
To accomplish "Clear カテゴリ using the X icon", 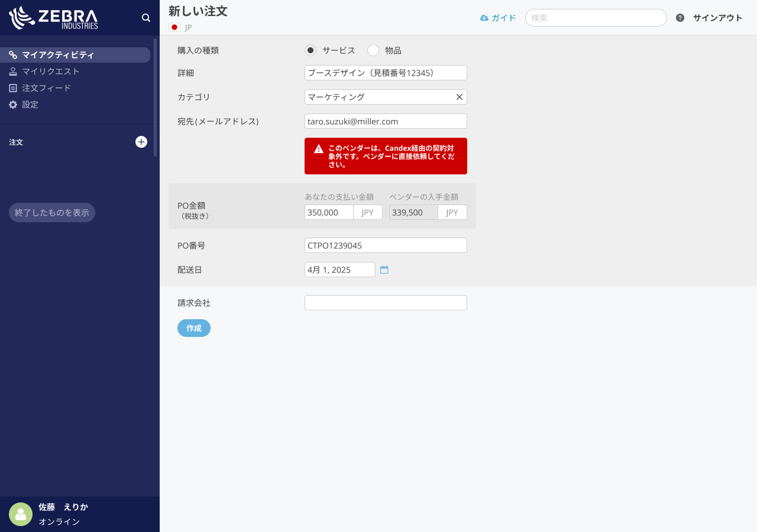I will coord(459,97).
